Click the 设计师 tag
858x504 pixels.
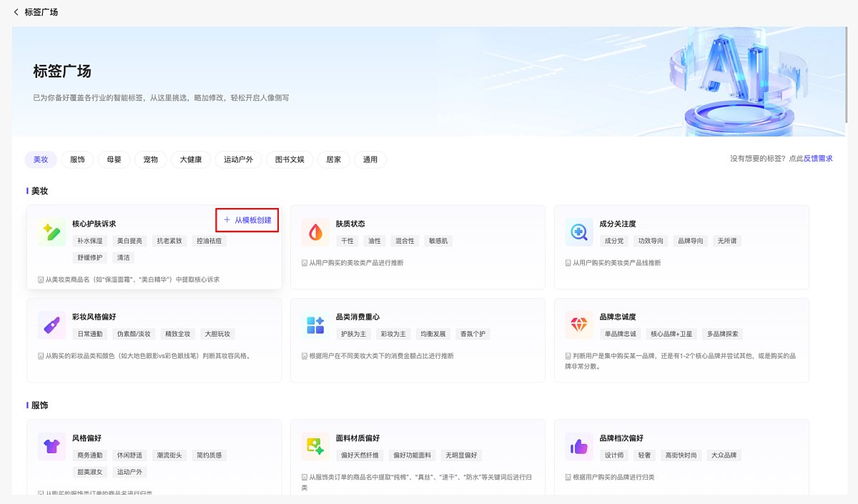coord(614,455)
